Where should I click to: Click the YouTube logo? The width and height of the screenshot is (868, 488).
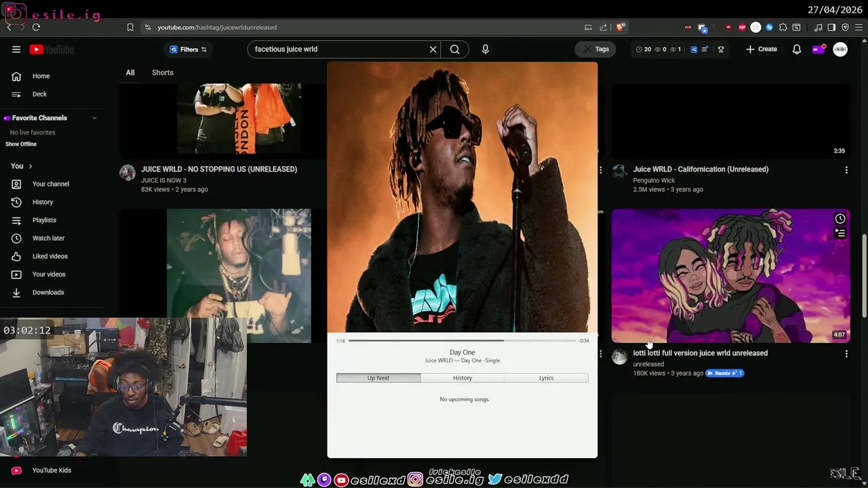pos(52,49)
